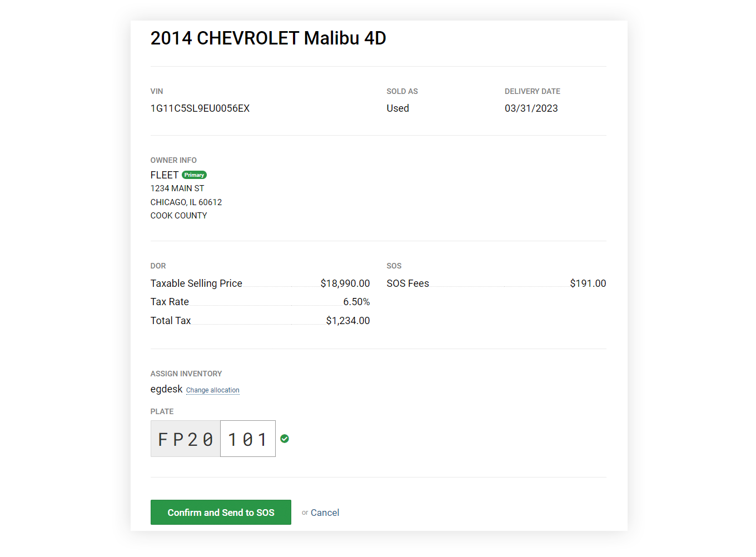Click Confirm and Send to SOS
Screen dimensions: 756x557
pos(221,513)
